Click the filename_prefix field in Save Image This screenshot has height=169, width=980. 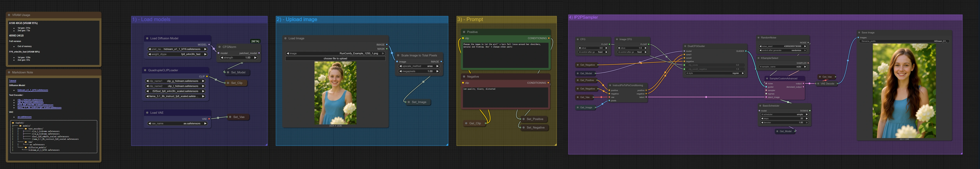(905, 41)
